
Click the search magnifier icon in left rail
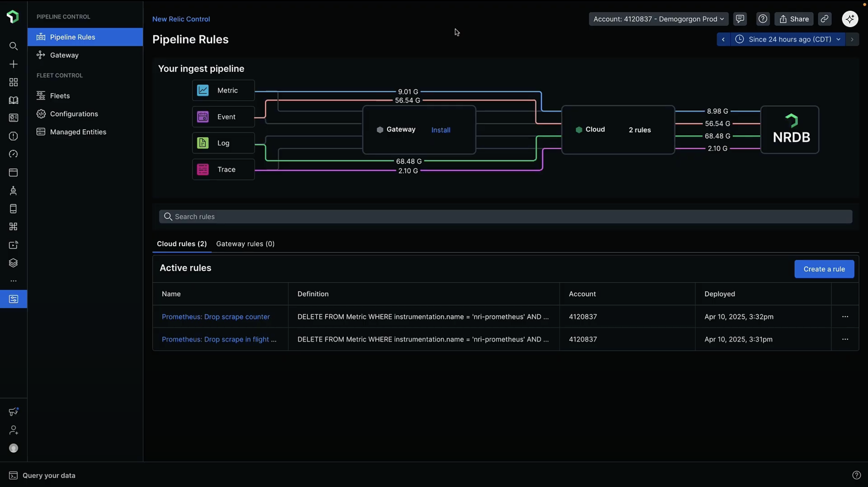click(13, 46)
